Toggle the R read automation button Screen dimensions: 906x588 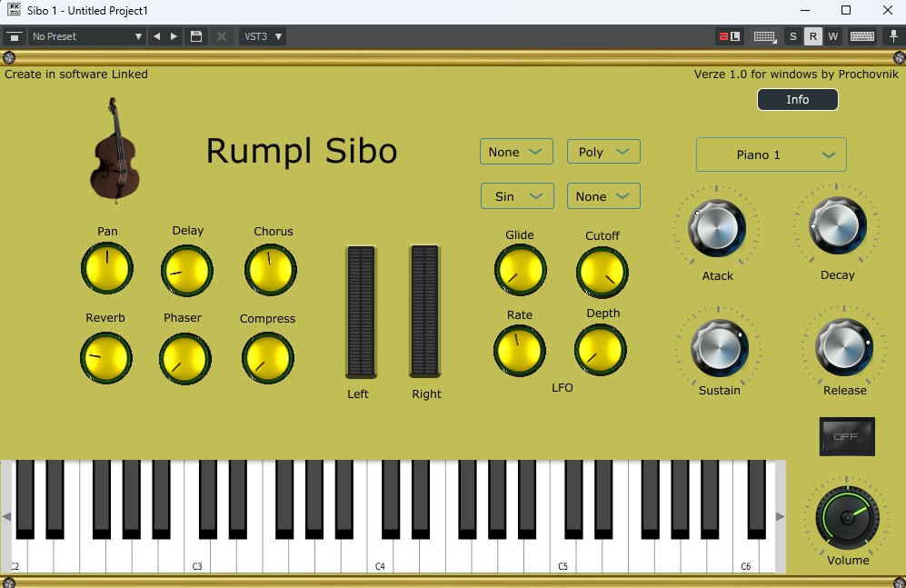813,36
